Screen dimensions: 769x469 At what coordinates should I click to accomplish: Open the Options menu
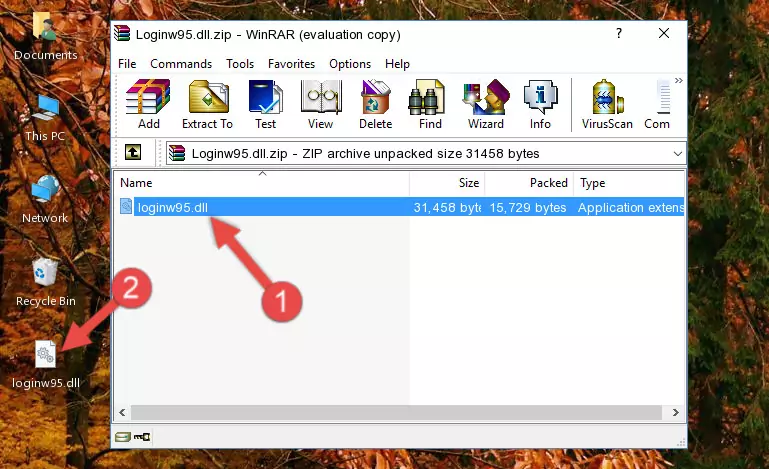(x=350, y=64)
